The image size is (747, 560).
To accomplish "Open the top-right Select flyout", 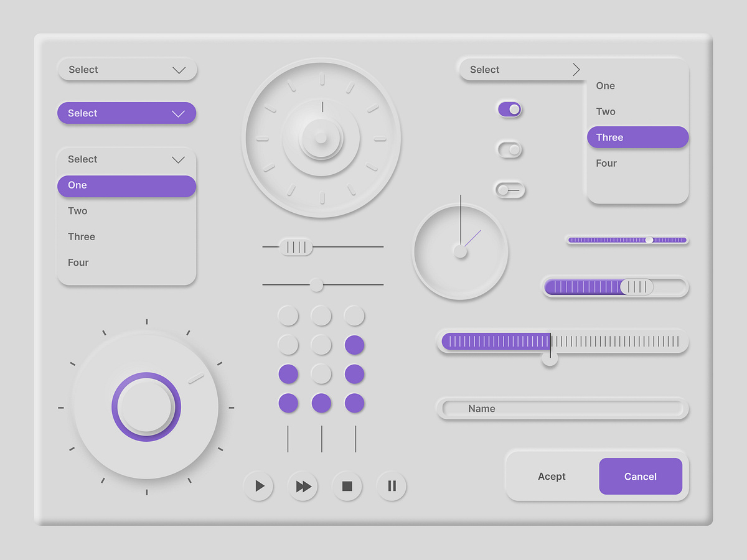I will [x=522, y=70].
